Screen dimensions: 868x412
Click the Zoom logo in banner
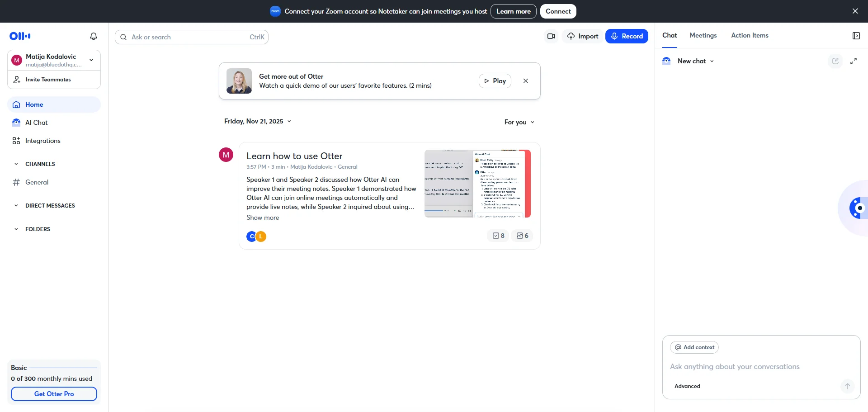click(x=275, y=11)
